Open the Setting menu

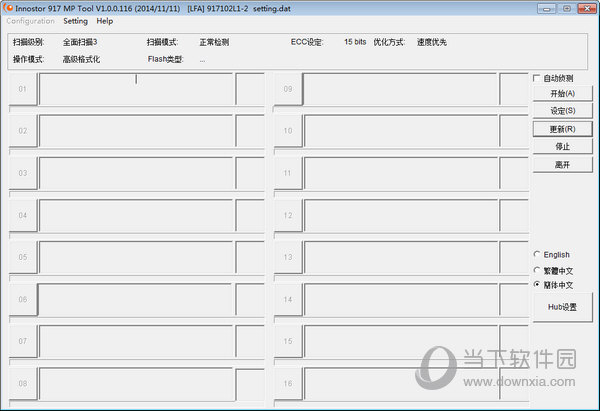(75, 21)
